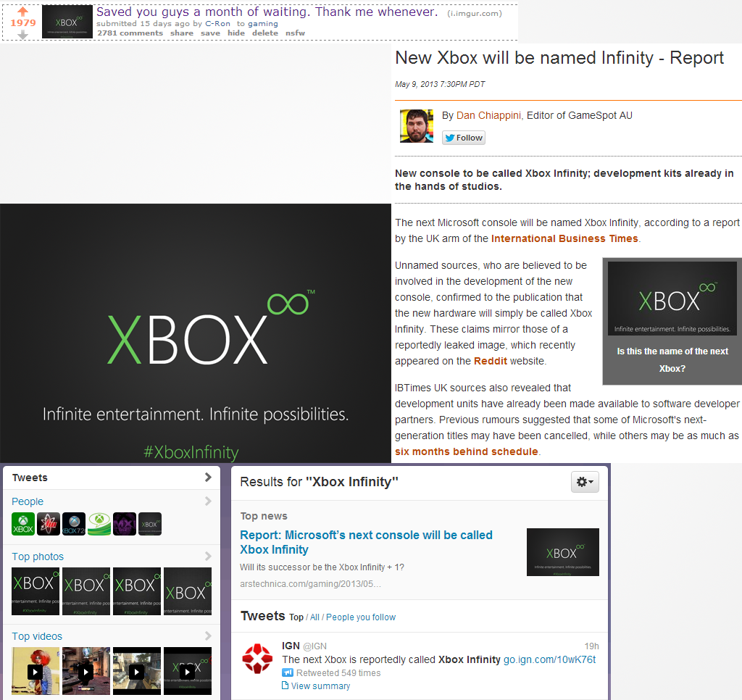Open the Top news Xbox thumbnail
This screenshot has height=700, width=742.
(x=562, y=552)
